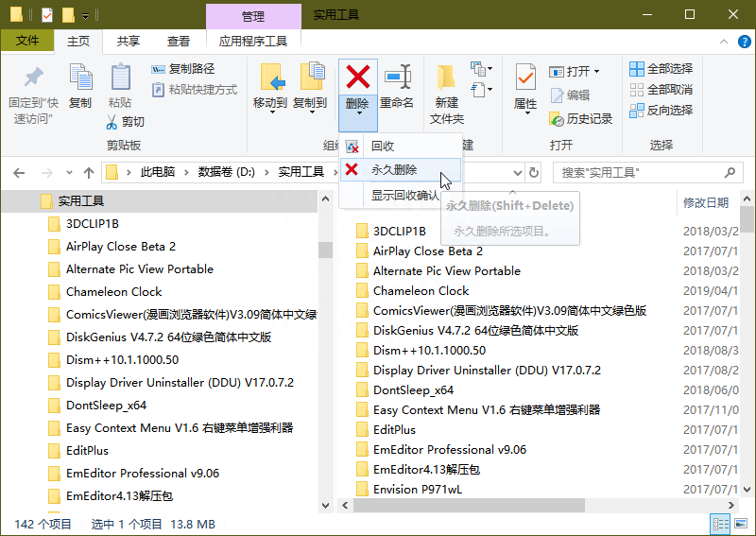Screen dimensions: 756x536
Task: Go back with the left arrow
Action: 19,173
